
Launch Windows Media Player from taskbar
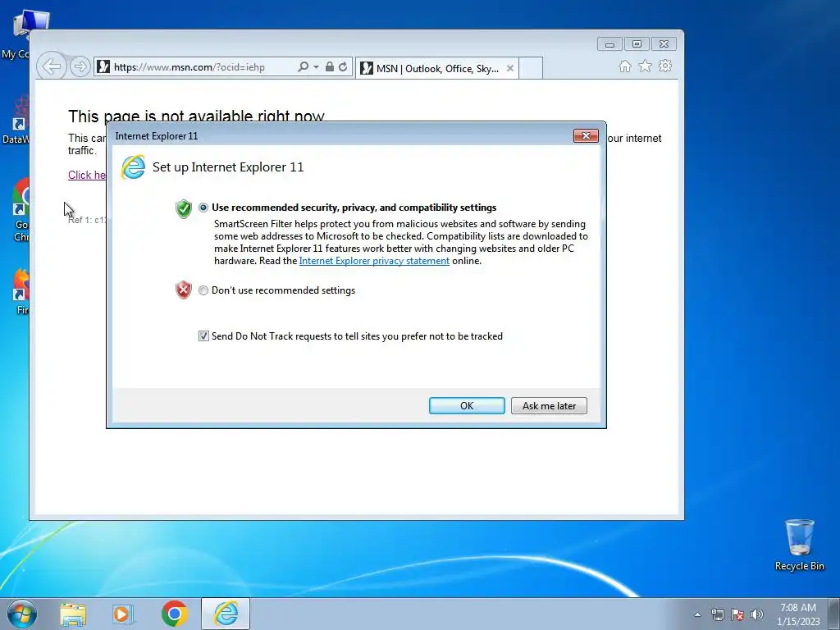click(x=123, y=614)
